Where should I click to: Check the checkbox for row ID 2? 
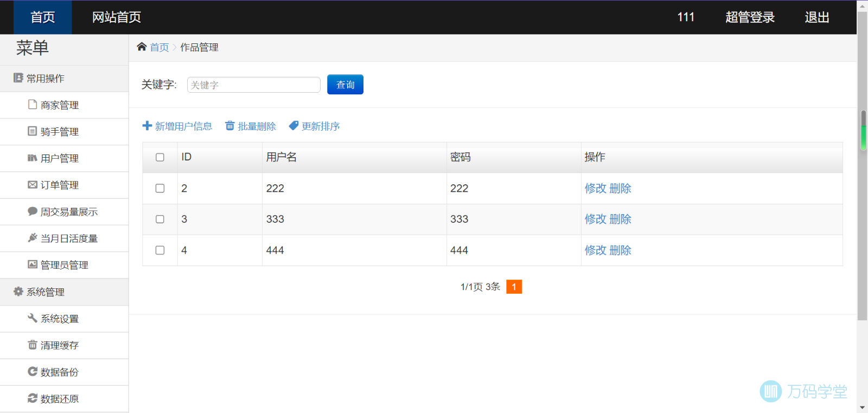point(160,188)
